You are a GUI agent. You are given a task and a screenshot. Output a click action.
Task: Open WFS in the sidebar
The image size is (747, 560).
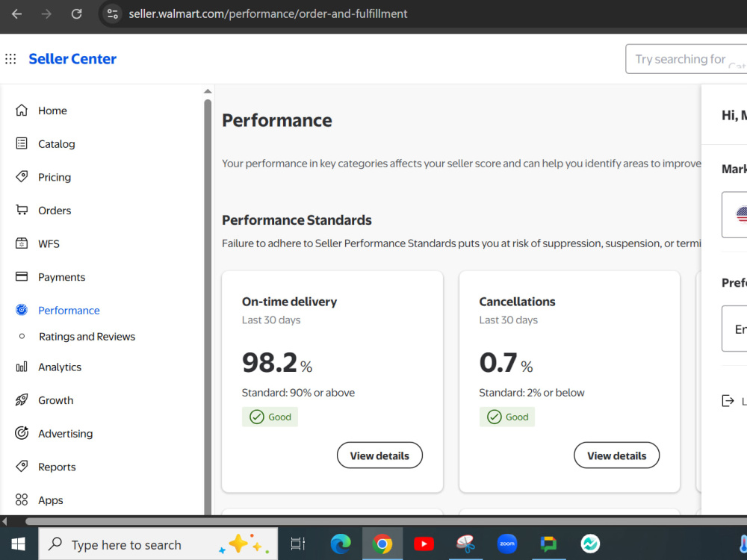coord(49,244)
